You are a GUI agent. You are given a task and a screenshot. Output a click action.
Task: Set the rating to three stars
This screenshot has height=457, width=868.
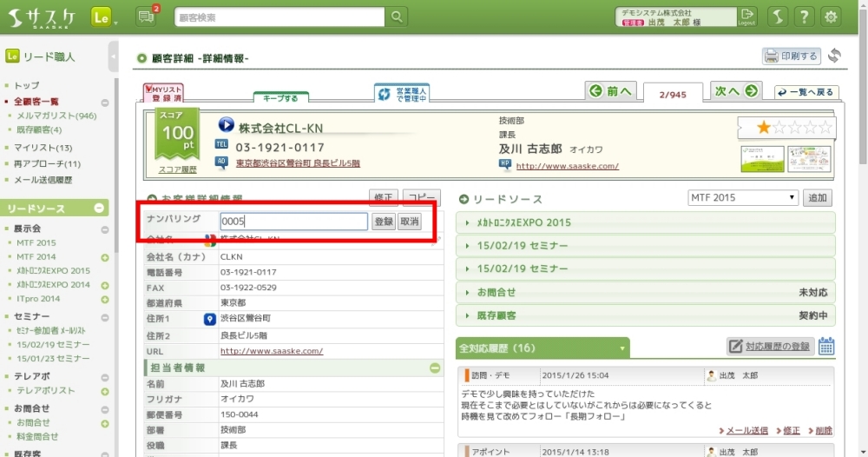point(795,128)
